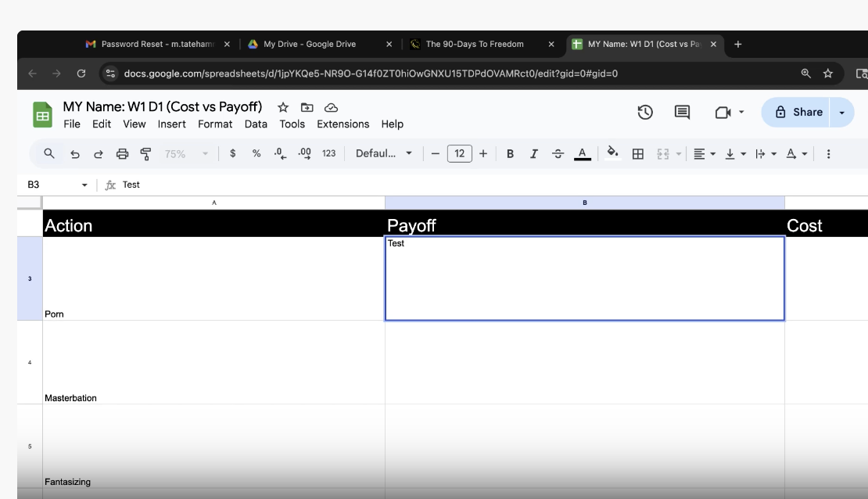
Task: Activate the paint format tool
Action: pos(145,154)
